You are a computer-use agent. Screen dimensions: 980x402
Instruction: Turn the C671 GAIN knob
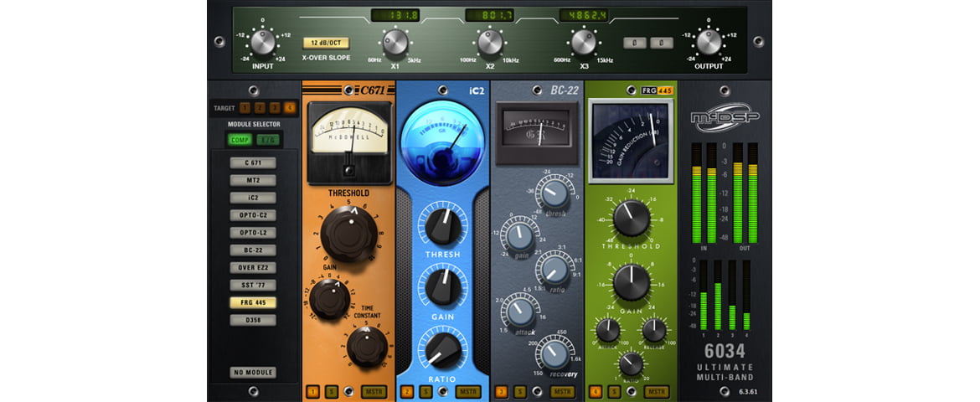[x=329, y=299]
